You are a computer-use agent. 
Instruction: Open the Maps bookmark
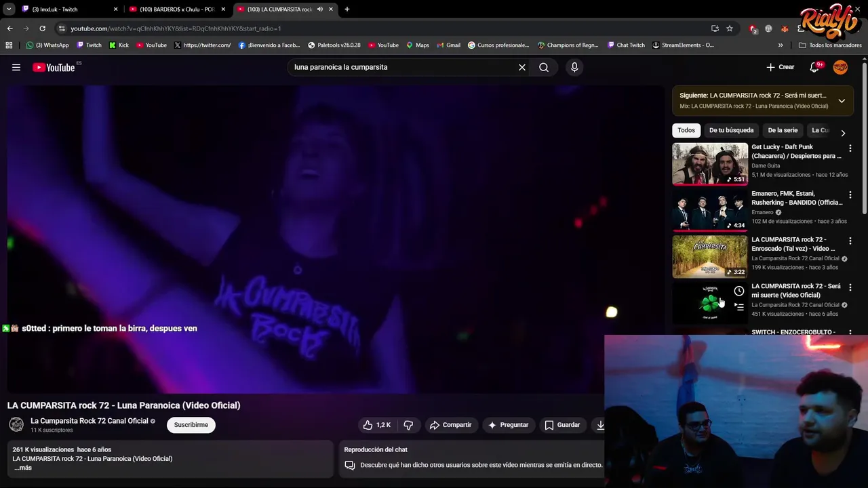coord(418,45)
